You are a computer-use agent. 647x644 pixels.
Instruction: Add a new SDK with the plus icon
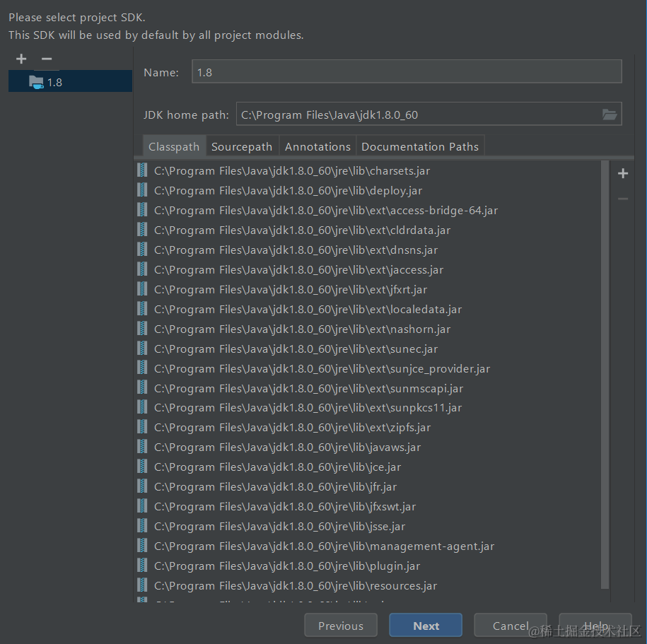point(21,59)
